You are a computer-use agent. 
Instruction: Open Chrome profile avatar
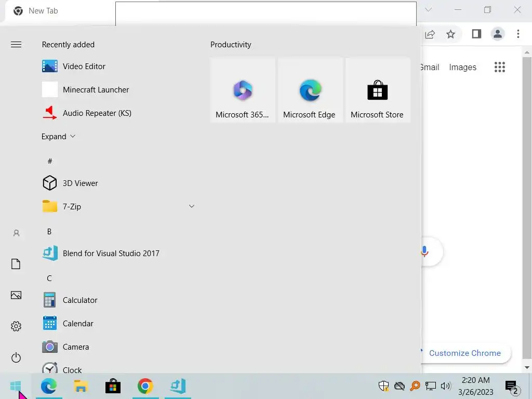tap(497, 34)
